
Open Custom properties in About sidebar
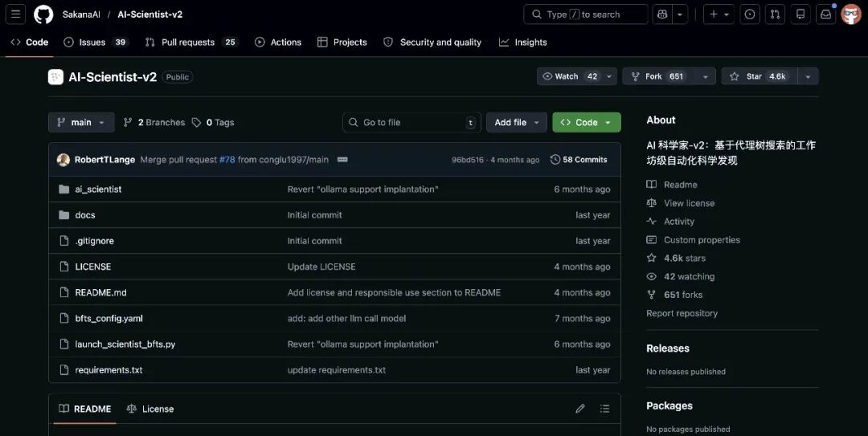(693, 239)
